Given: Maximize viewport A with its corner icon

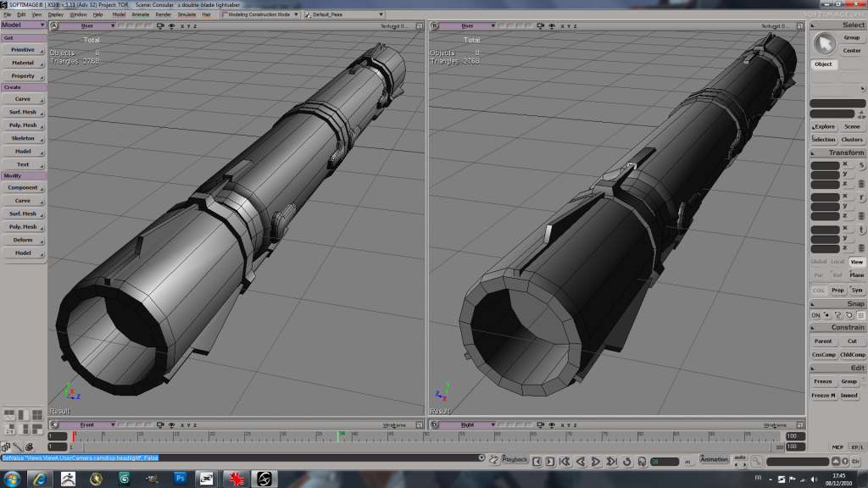Looking at the screenshot, I should [x=419, y=26].
